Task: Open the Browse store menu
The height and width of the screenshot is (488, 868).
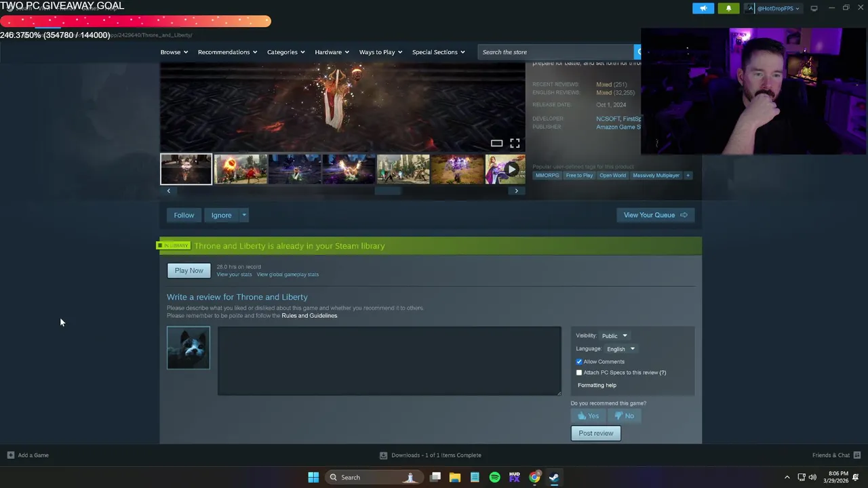Action: (x=174, y=52)
